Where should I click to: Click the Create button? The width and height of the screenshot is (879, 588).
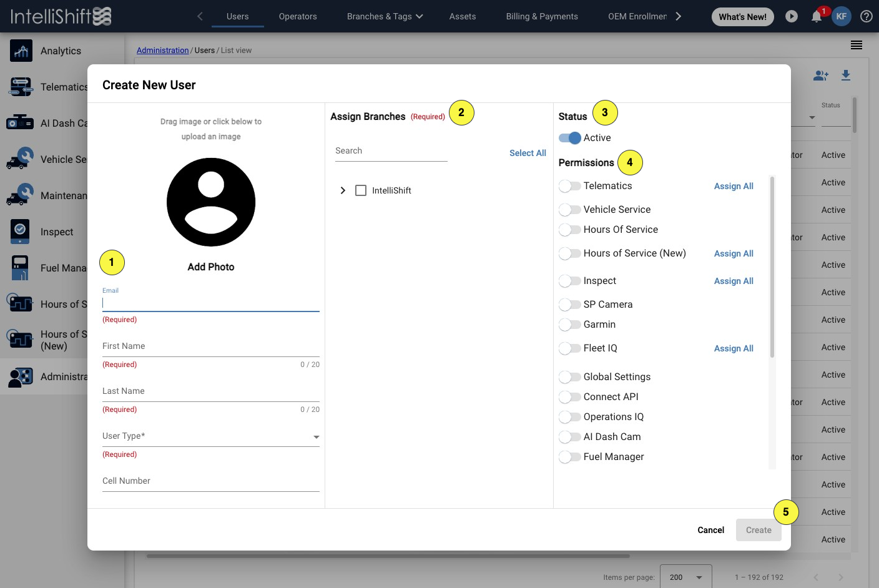[759, 530]
